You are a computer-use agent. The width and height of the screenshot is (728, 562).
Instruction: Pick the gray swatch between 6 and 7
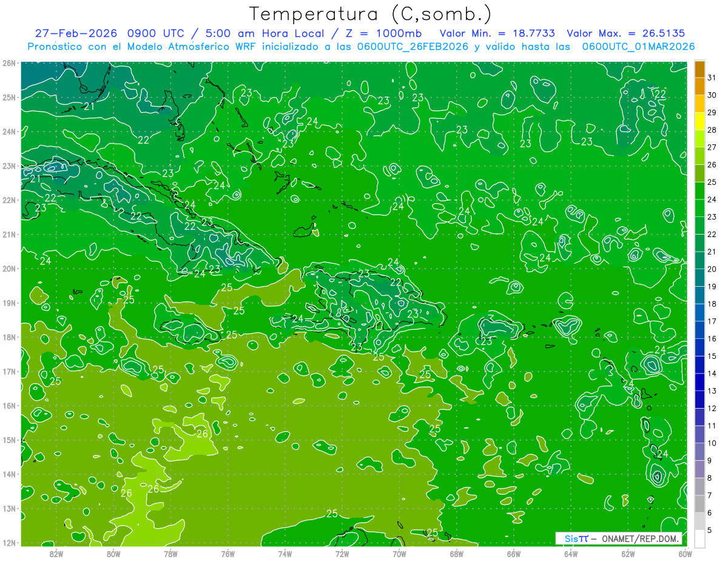699,504
